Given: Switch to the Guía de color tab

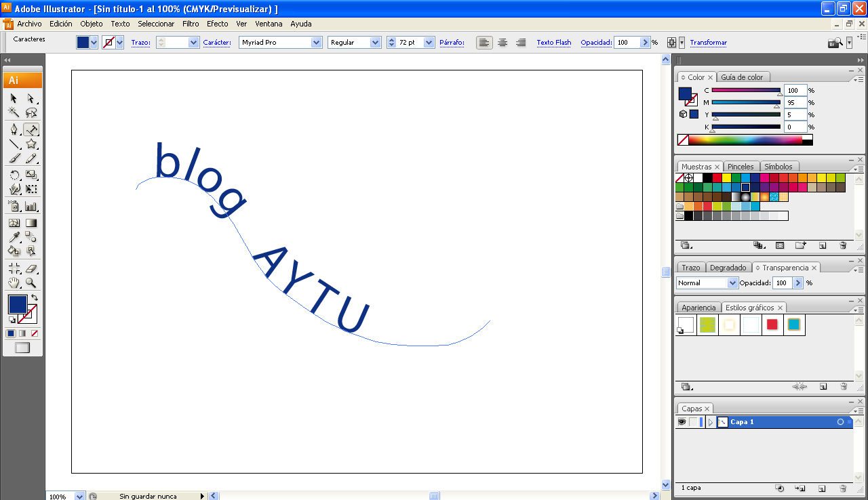Looking at the screenshot, I should (x=742, y=77).
